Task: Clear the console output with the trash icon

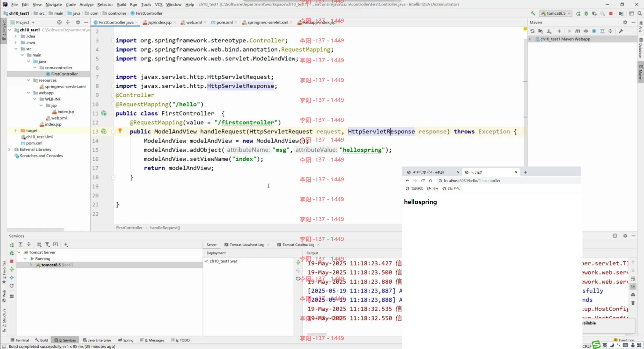Action: (x=633, y=303)
